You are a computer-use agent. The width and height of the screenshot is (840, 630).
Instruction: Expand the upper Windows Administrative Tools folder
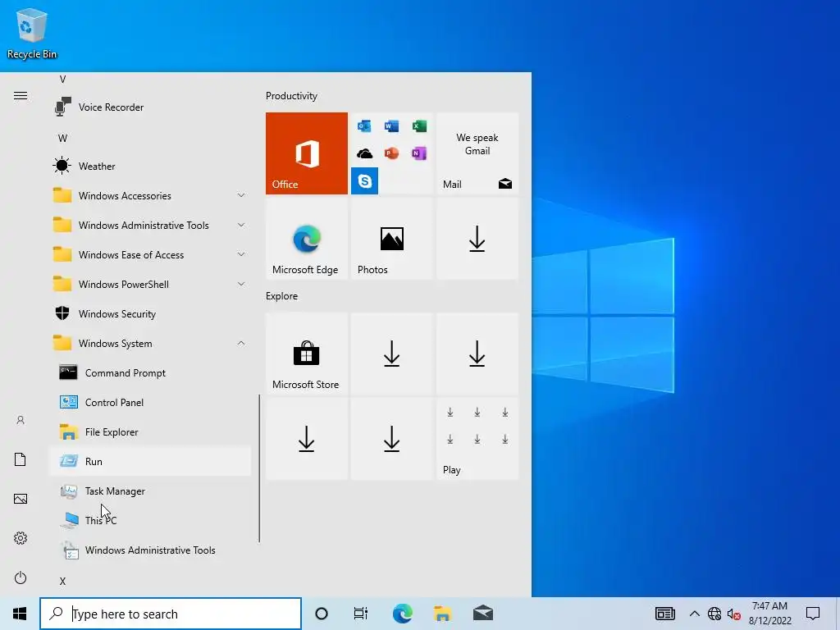150,225
